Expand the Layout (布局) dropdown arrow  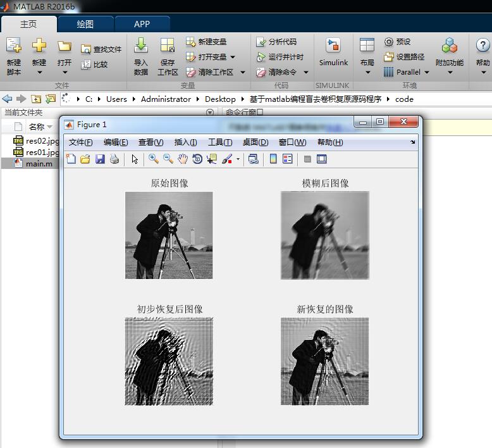[x=368, y=73]
